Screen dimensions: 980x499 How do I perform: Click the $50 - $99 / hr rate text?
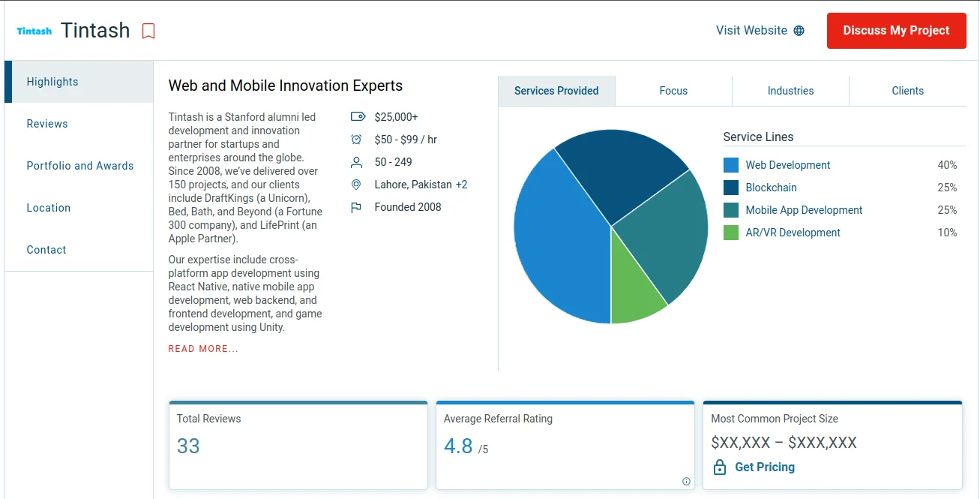click(x=406, y=140)
